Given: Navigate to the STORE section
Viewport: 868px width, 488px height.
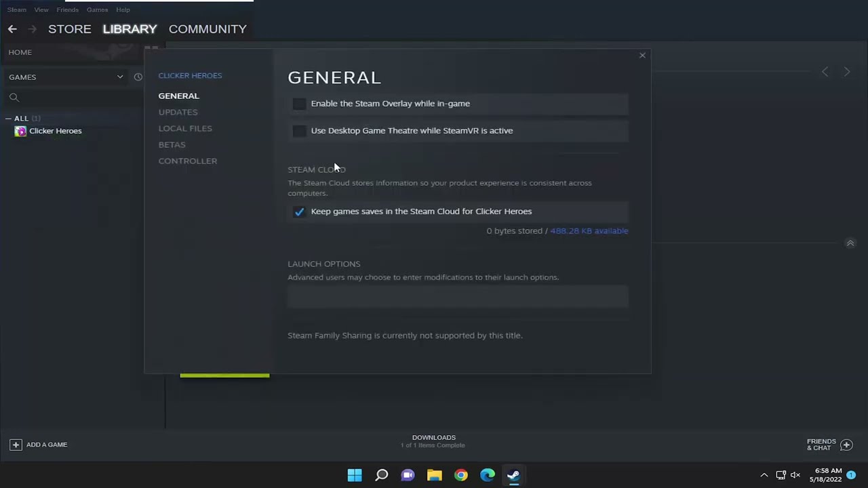Looking at the screenshot, I should pyautogui.click(x=70, y=29).
